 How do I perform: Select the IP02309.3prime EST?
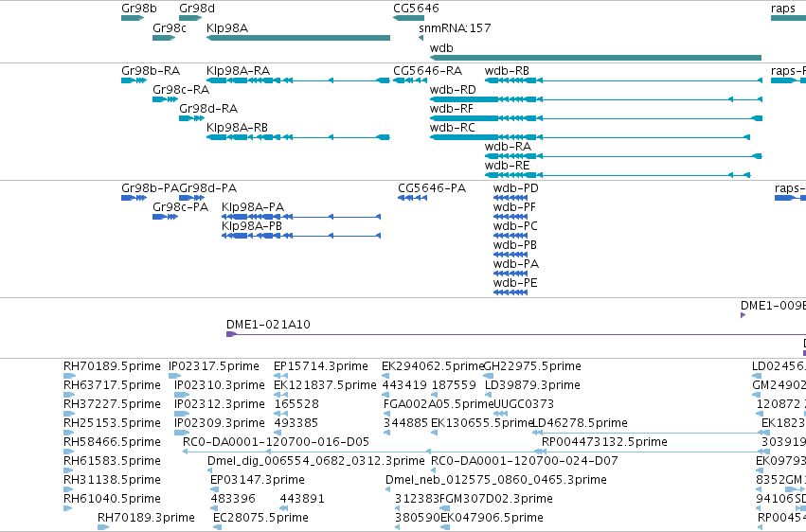tap(182, 434)
